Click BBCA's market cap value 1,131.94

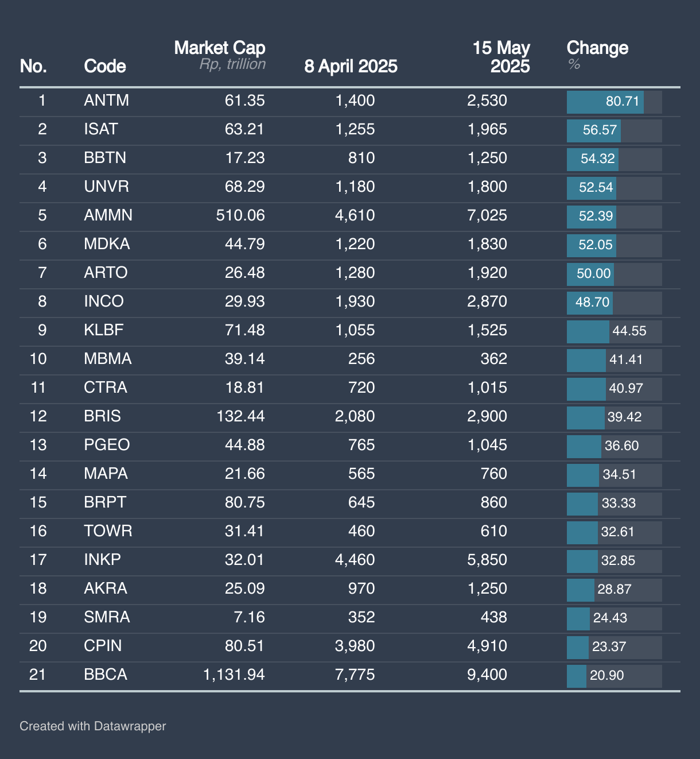pyautogui.click(x=234, y=675)
